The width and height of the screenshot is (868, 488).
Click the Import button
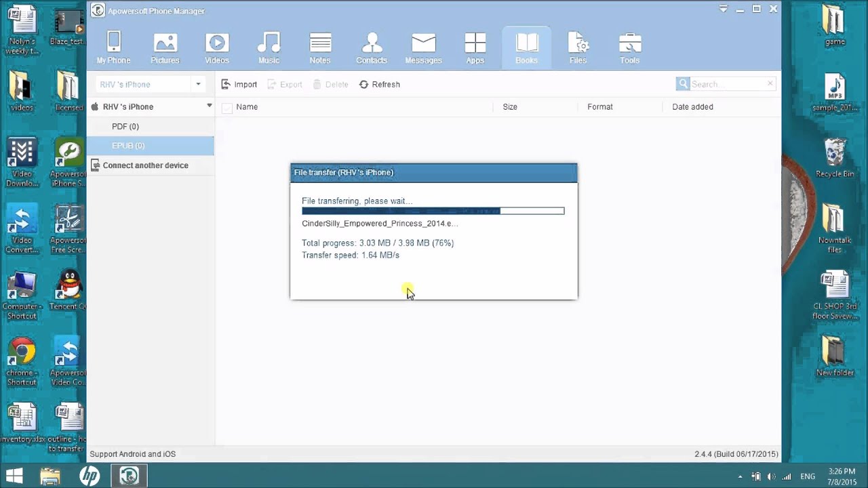[x=239, y=85]
